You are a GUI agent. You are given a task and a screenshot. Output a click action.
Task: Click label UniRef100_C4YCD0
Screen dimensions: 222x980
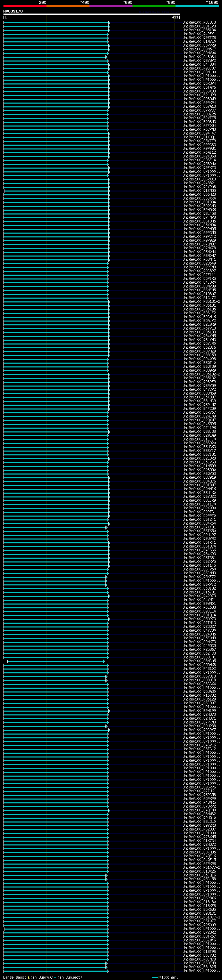[199, 630]
